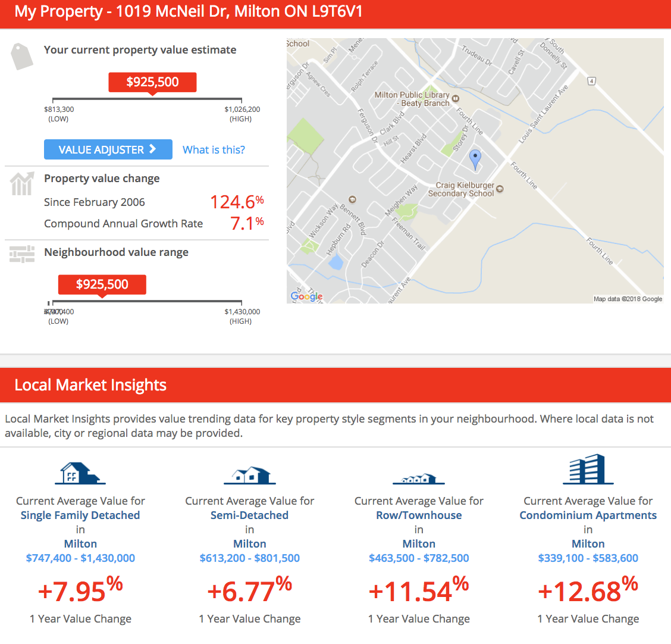Open Single Family Detached price range link
The width and height of the screenshot is (671, 644).
click(80, 558)
